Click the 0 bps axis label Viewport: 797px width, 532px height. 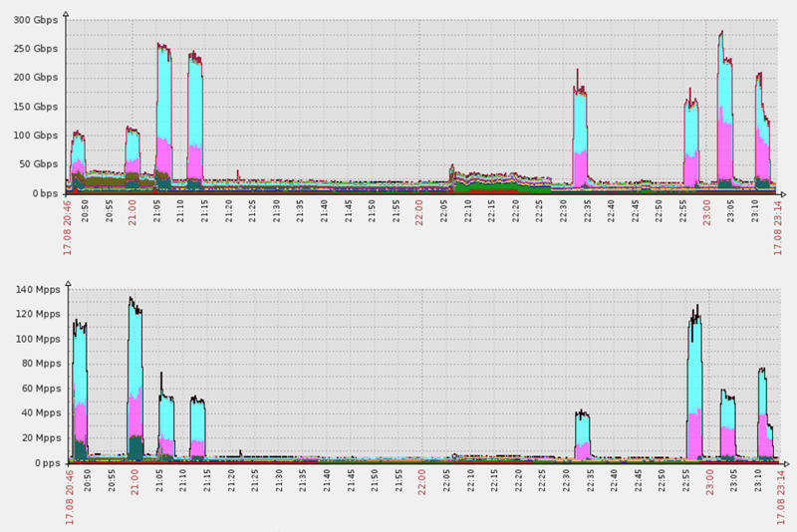45,193
